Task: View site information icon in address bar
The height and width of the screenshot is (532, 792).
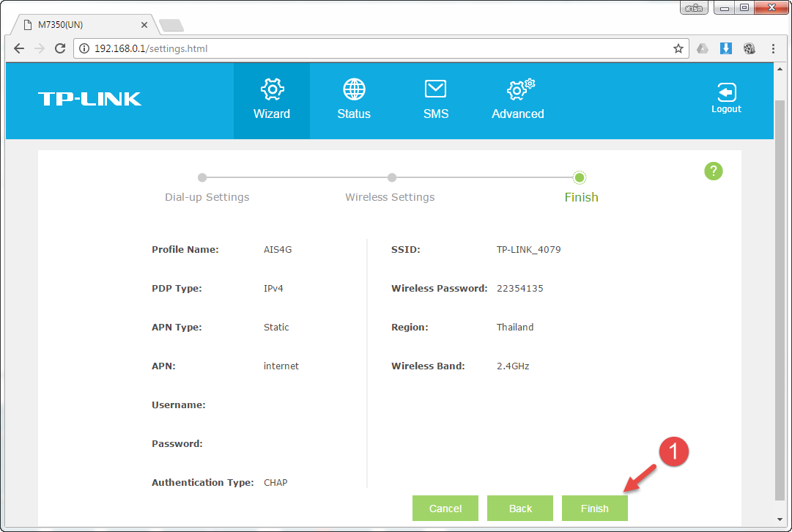Action: tap(84, 48)
